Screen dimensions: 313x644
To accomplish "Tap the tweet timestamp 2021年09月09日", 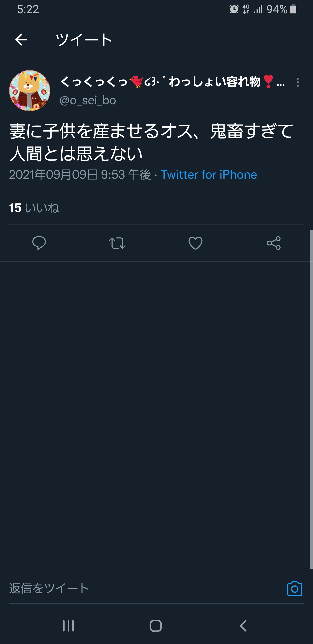I will pyautogui.click(x=80, y=174).
